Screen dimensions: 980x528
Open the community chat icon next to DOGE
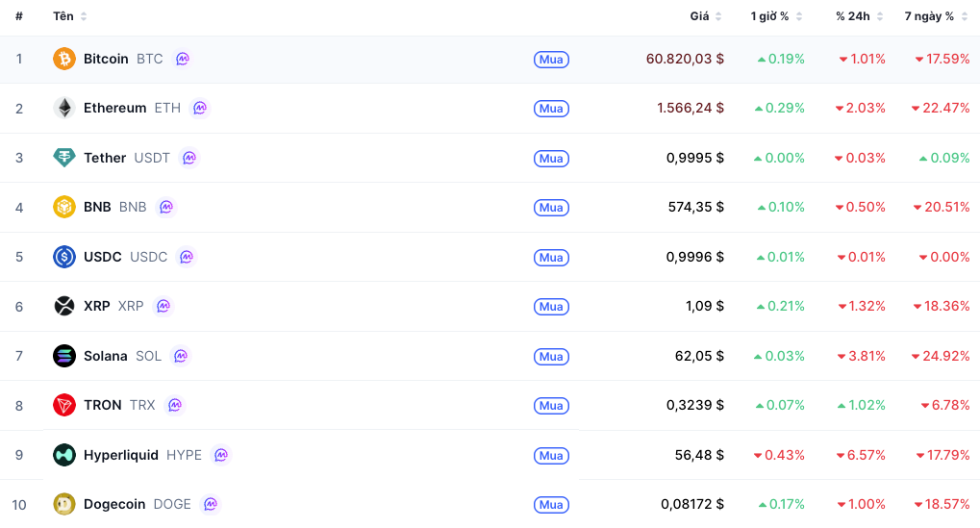[x=211, y=504]
